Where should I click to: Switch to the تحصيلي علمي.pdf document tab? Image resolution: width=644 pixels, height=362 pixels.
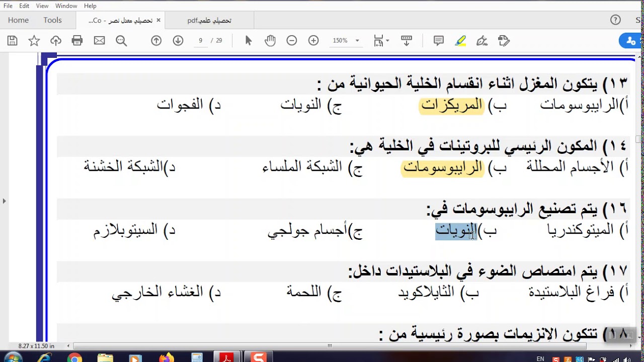[x=209, y=21]
